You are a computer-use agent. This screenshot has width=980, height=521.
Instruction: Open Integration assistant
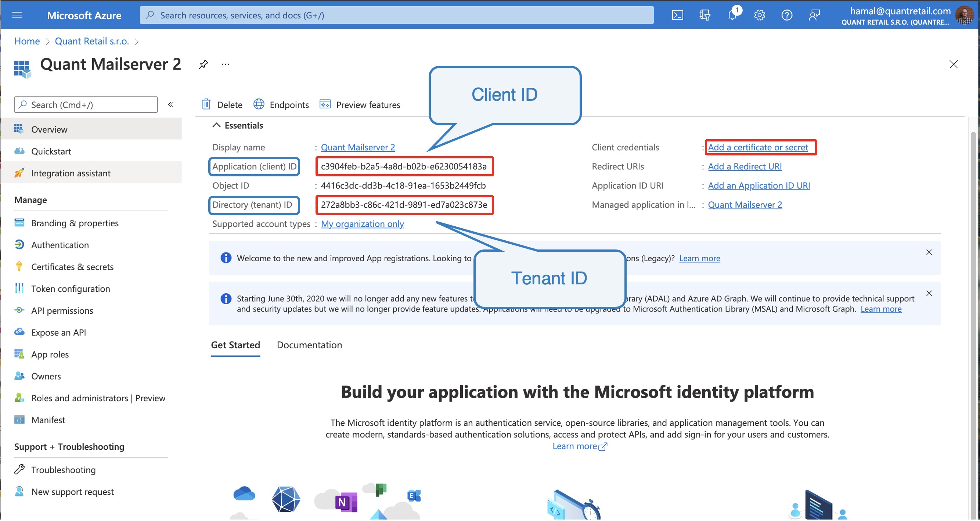[x=91, y=173]
